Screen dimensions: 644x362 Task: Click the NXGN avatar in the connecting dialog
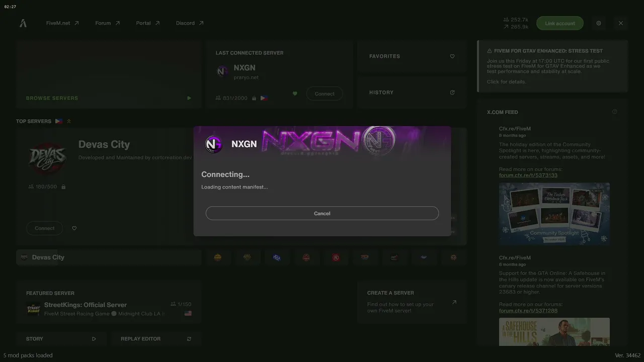(x=214, y=144)
